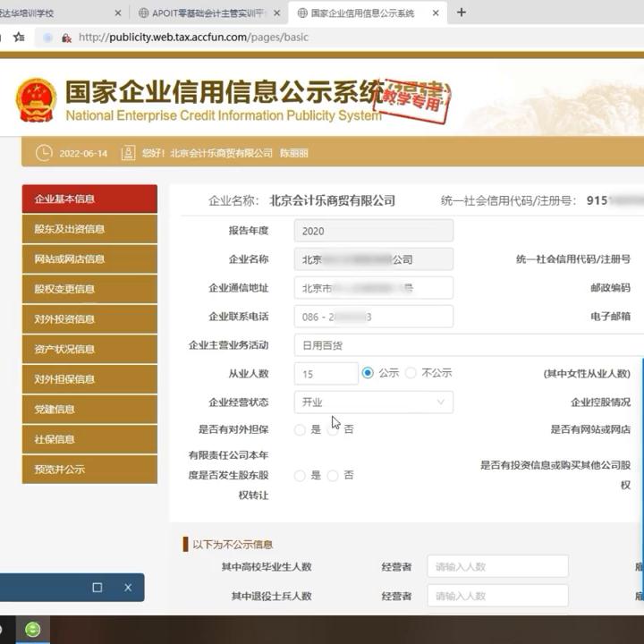Screen dimensions: 644x644
Task: Open the 预览并公示 sidebar section
Action: pyautogui.click(x=89, y=469)
